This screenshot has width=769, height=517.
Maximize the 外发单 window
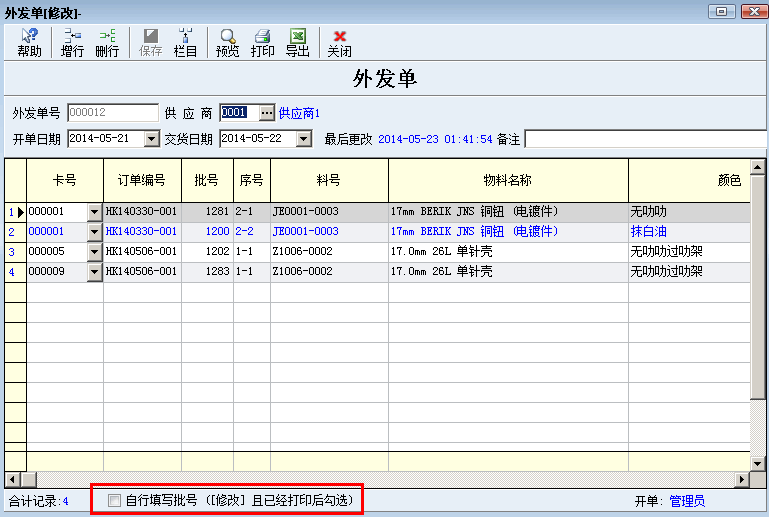721,11
